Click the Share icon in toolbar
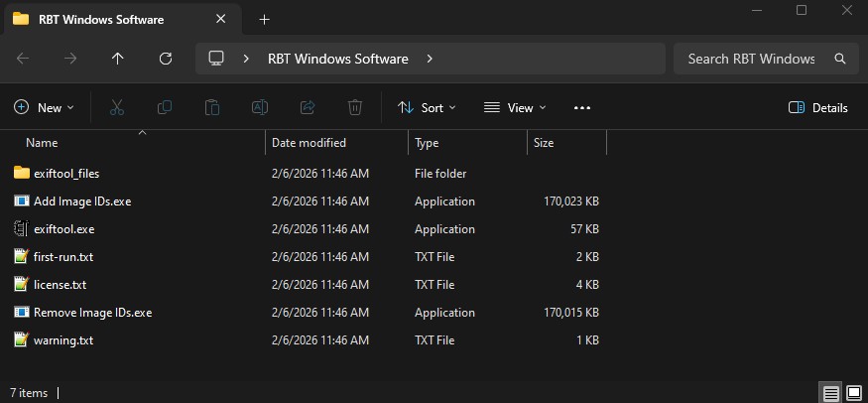The image size is (868, 403). pos(308,107)
